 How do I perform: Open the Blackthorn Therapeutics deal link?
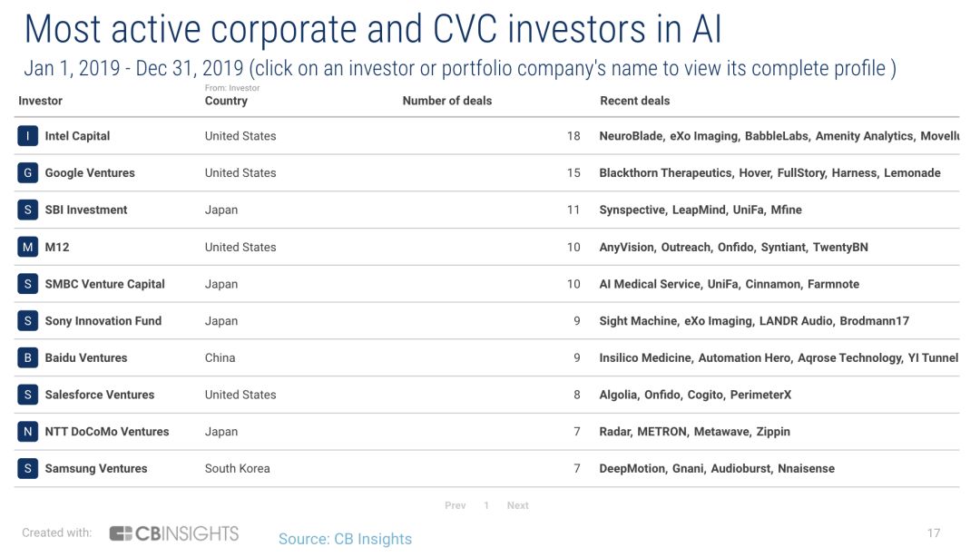(x=665, y=173)
